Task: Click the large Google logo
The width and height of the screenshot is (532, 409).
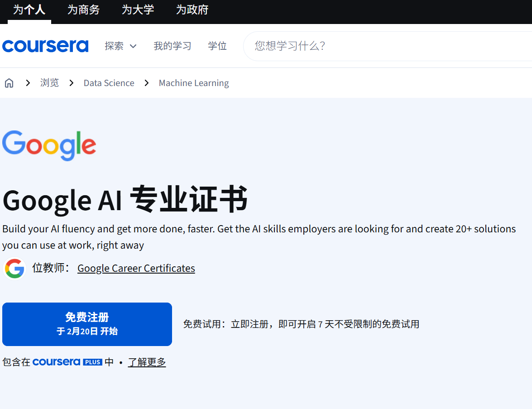Action: coord(49,145)
